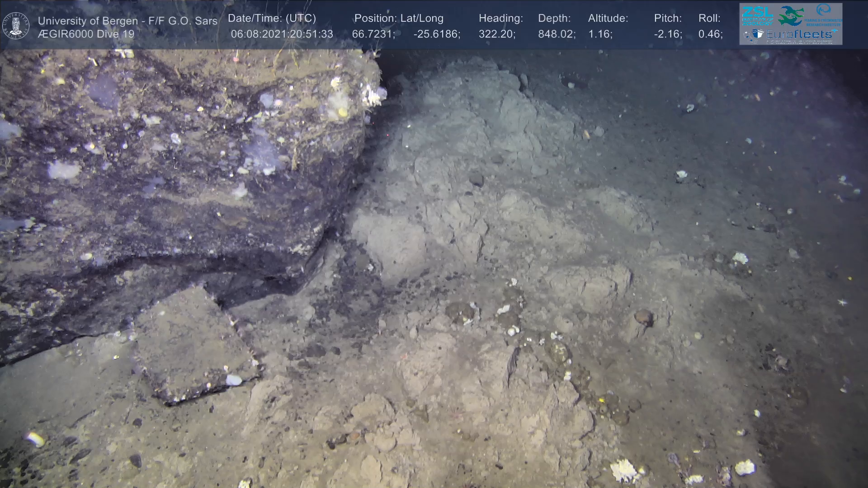Viewport: 868px width, 488px height.
Task: Click the longitude value -25.6186
Action: tap(437, 34)
